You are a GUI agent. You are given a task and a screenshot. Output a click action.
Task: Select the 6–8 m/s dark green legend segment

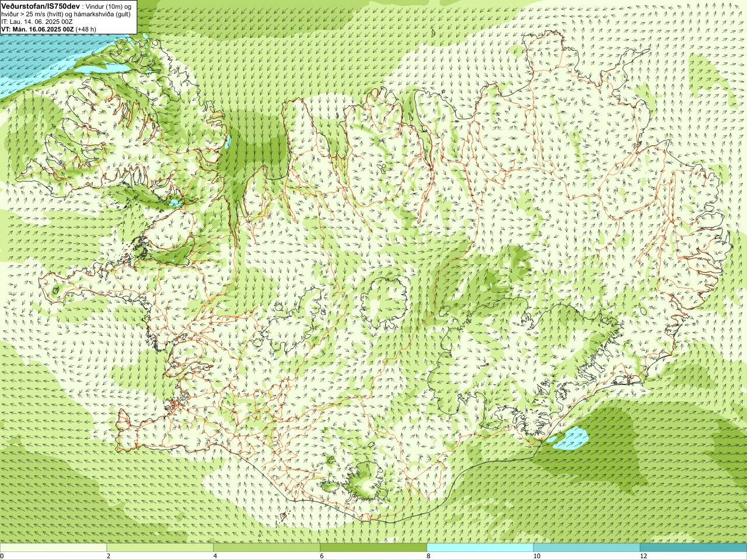(373, 548)
